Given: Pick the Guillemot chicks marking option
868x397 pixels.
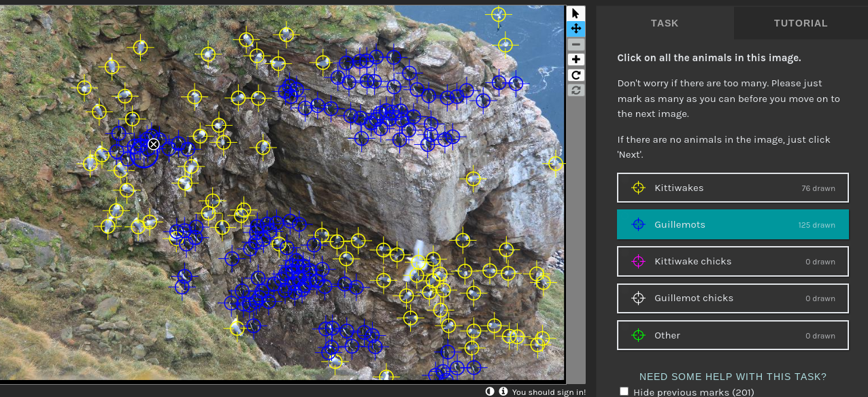Looking at the screenshot, I should pos(733,298).
